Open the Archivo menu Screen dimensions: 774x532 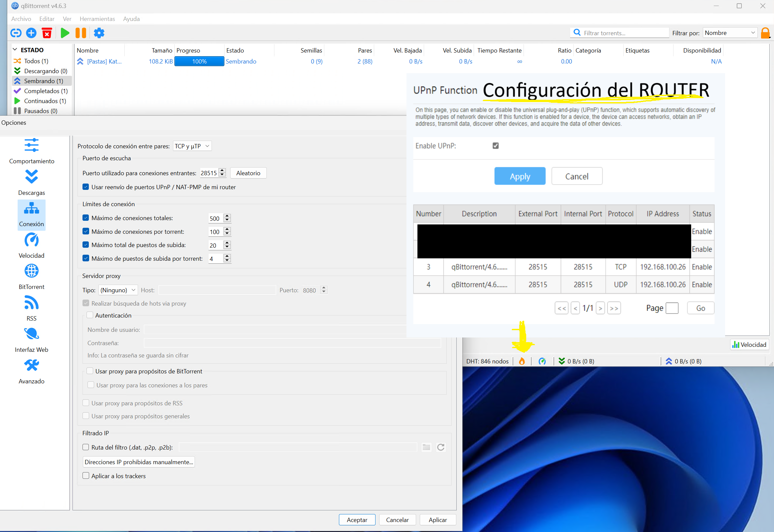coord(21,19)
